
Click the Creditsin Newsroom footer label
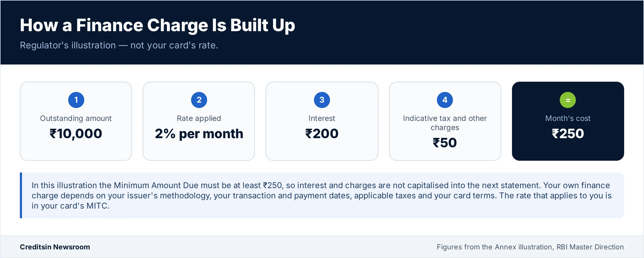tap(55, 247)
